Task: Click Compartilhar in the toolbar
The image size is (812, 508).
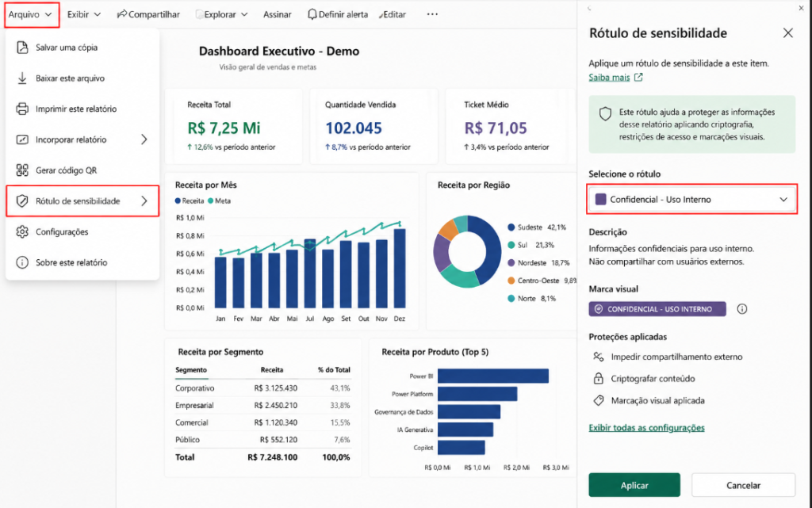Action: (148, 14)
